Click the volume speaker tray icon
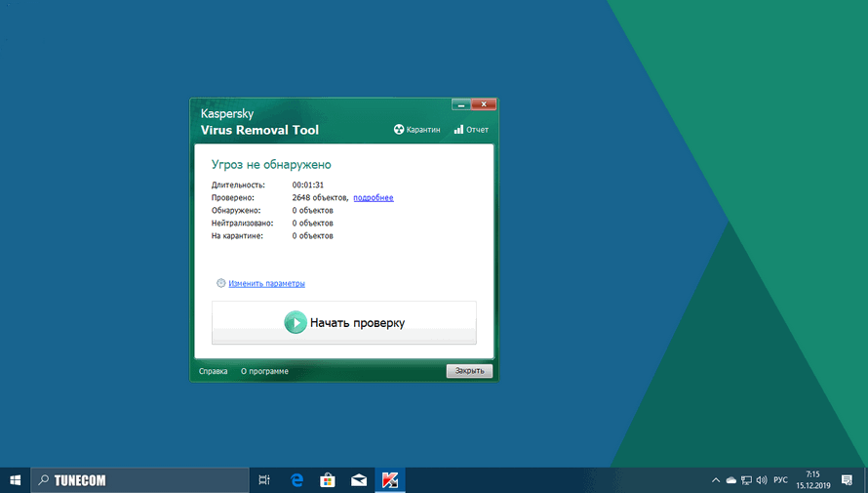 click(761, 480)
